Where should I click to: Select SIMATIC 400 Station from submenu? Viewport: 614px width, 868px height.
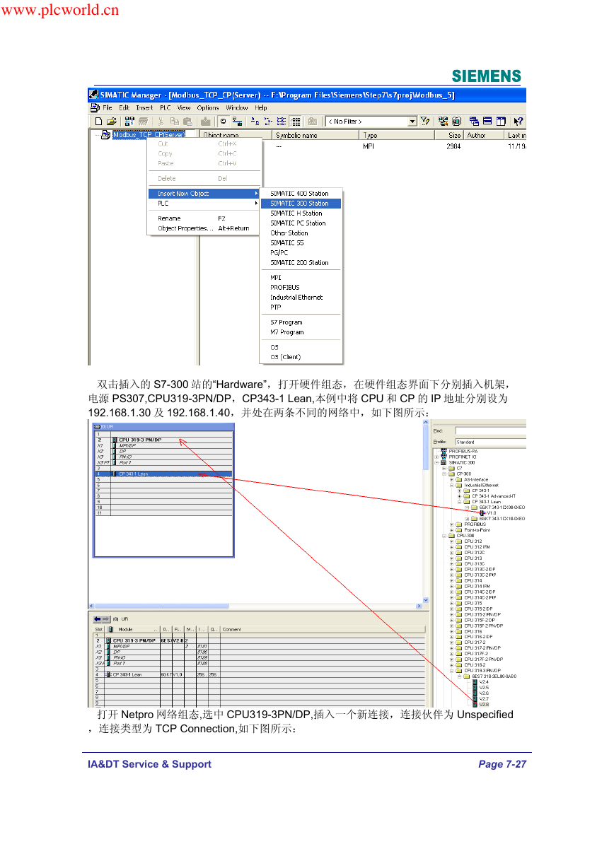[301, 194]
